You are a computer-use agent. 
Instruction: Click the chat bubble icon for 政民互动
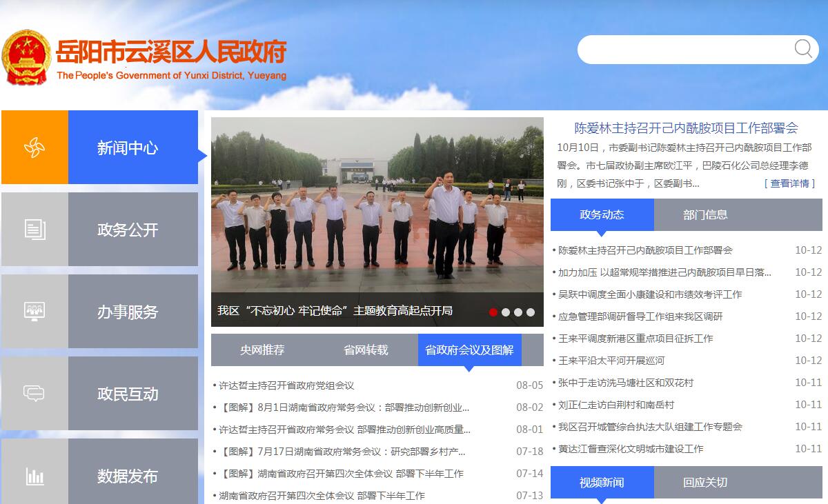pos(34,393)
